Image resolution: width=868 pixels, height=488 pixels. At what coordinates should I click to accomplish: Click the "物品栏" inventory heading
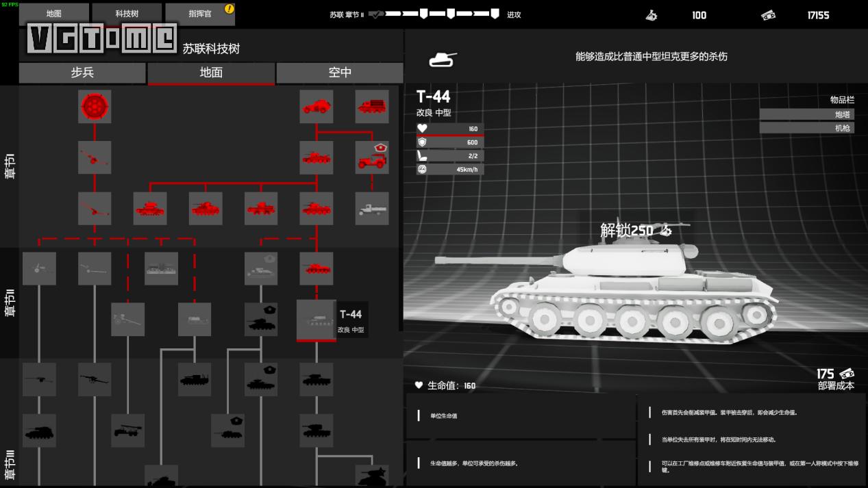(x=843, y=100)
